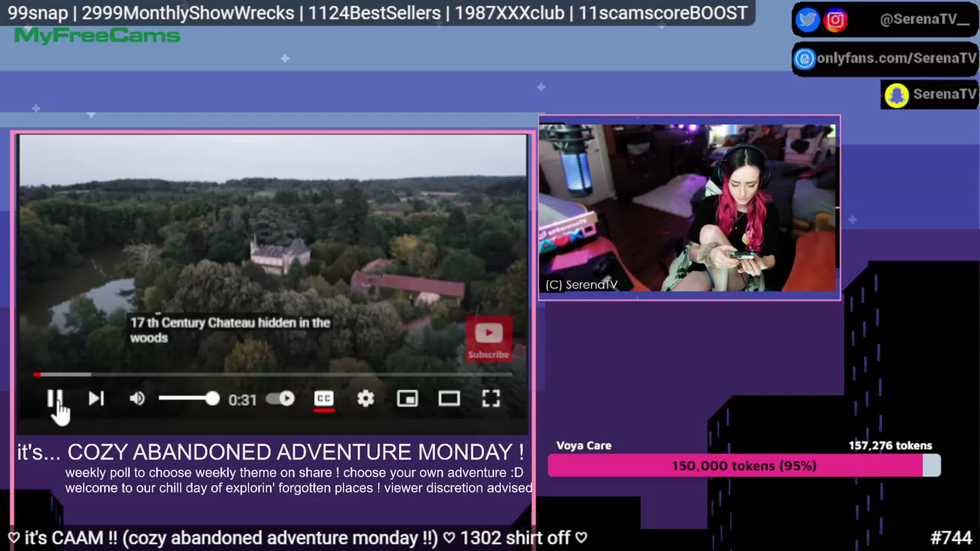Click the Voya Care label

[x=583, y=445]
